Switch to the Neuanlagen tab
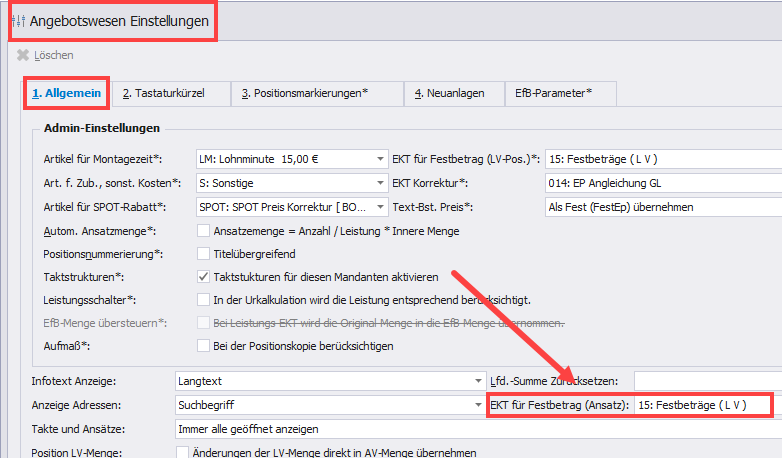782x458 pixels. pos(450,93)
